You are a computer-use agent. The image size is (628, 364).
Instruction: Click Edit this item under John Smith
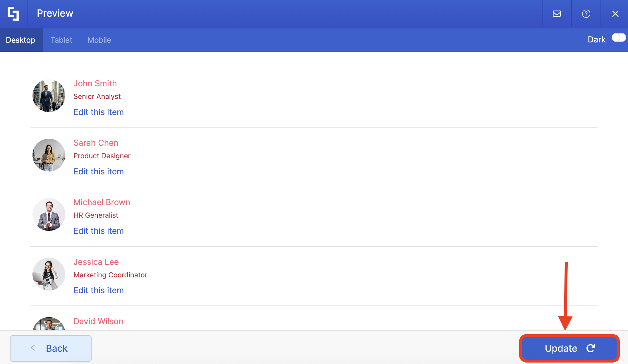pyautogui.click(x=99, y=112)
